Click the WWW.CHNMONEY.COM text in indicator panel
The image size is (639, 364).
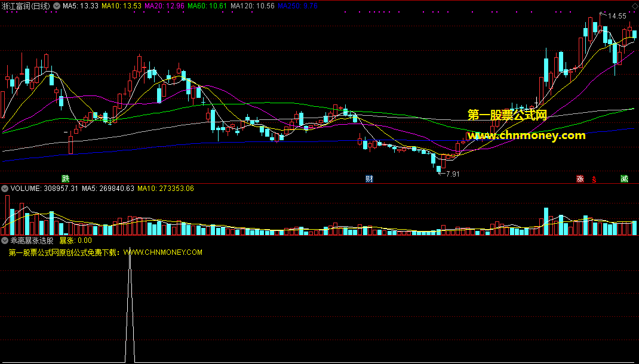pyautogui.click(x=162, y=252)
